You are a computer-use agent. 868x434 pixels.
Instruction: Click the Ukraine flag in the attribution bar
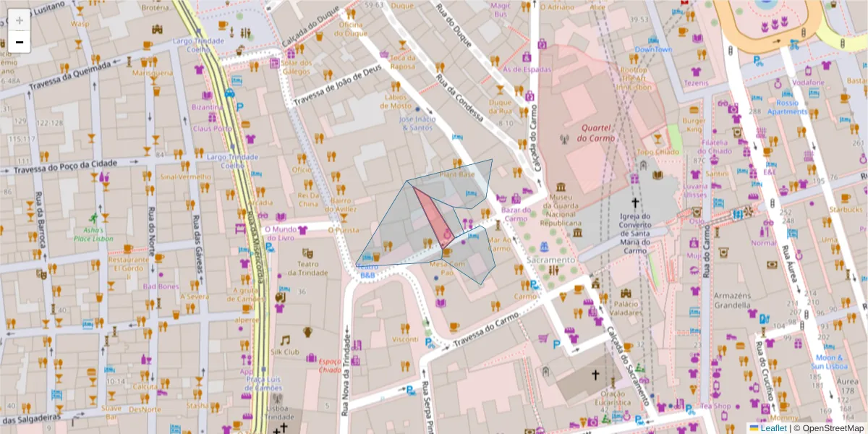pyautogui.click(x=754, y=427)
